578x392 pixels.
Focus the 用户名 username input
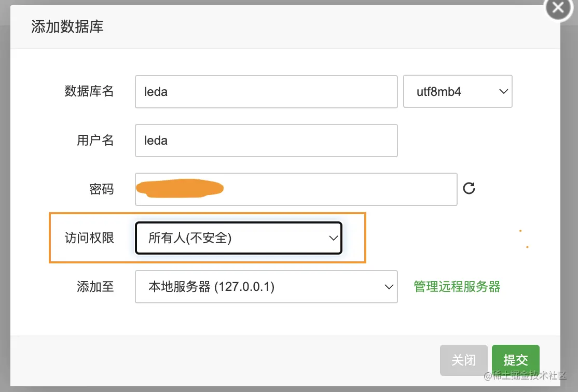(x=266, y=140)
